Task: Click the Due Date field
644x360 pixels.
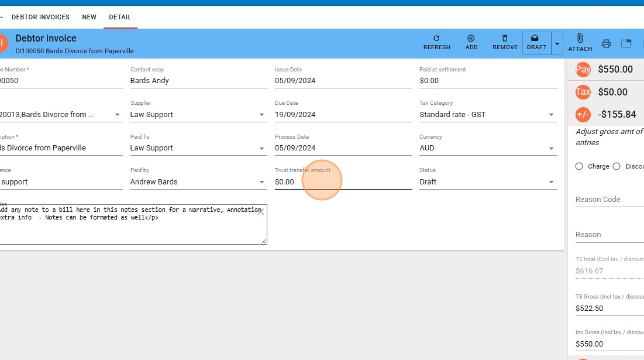Action: tap(343, 115)
